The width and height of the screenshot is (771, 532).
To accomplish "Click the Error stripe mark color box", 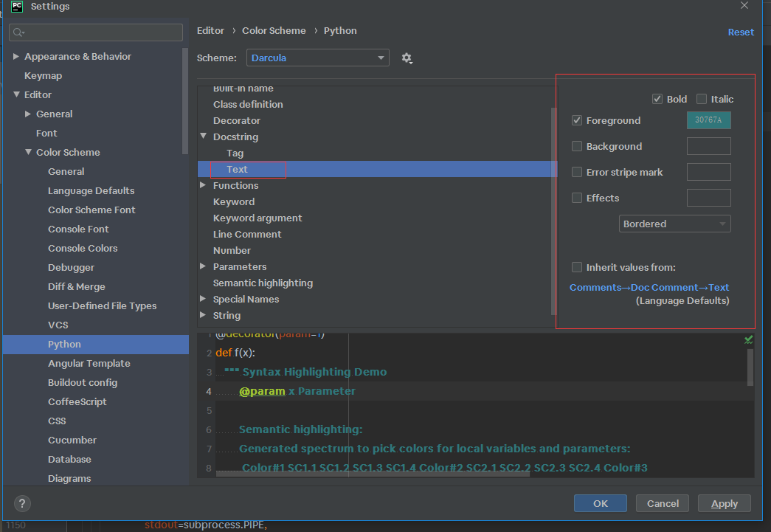I will 708,172.
